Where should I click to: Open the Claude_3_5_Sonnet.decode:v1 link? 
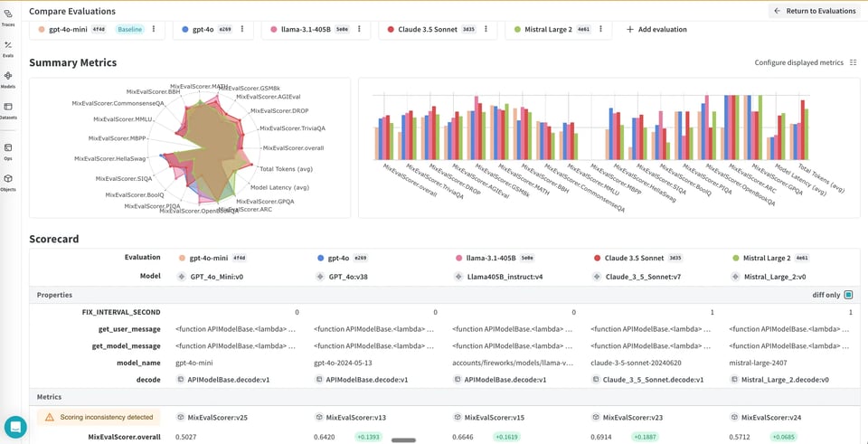653,380
